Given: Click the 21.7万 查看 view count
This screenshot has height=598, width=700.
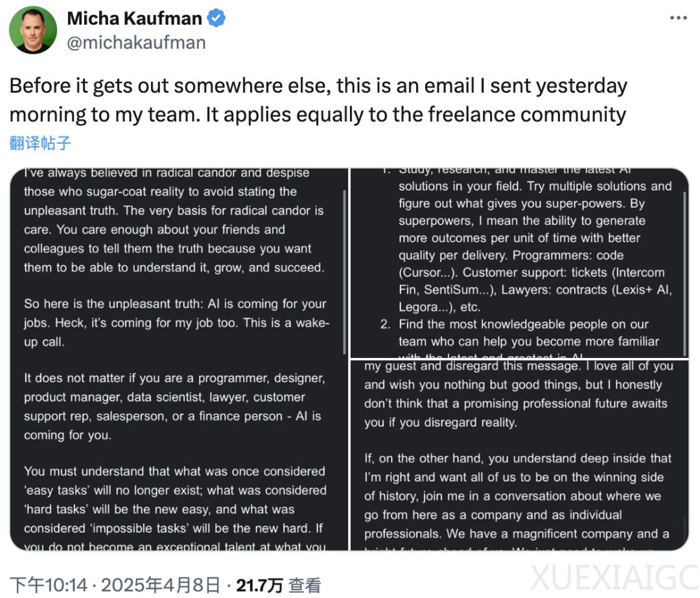Looking at the screenshot, I should [x=278, y=585].
